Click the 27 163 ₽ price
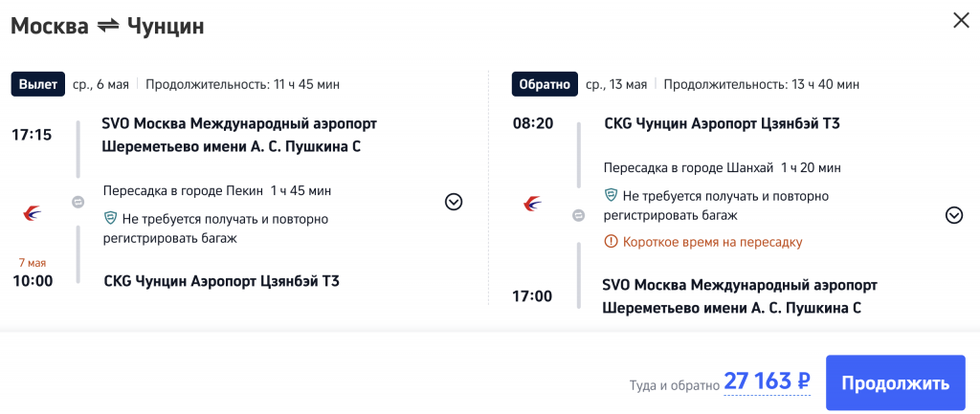The height and width of the screenshot is (414, 980). [x=767, y=382]
